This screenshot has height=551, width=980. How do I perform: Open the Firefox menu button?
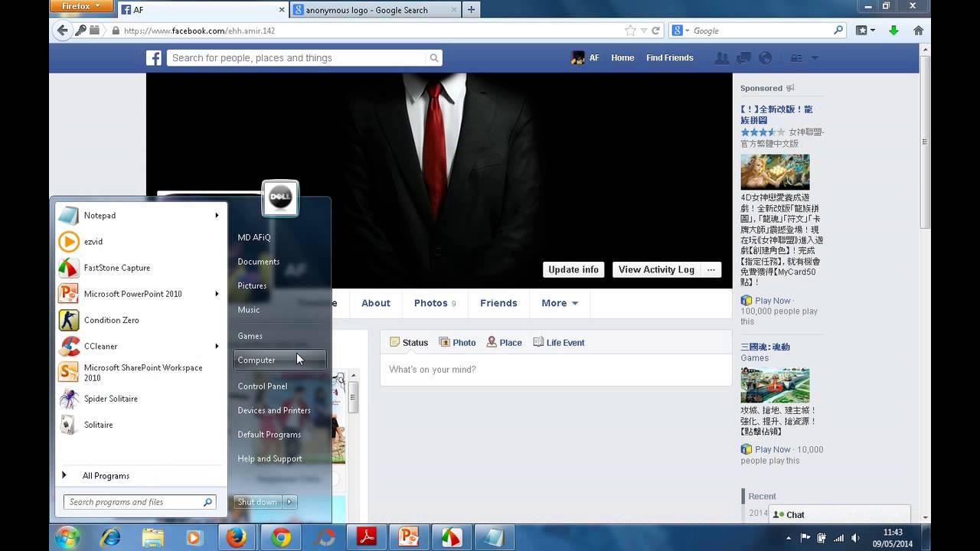click(81, 6)
